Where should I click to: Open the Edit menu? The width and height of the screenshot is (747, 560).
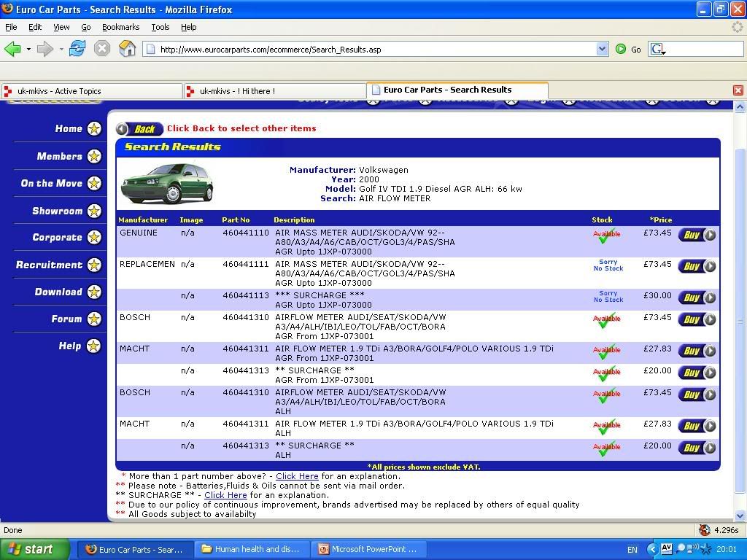point(35,27)
